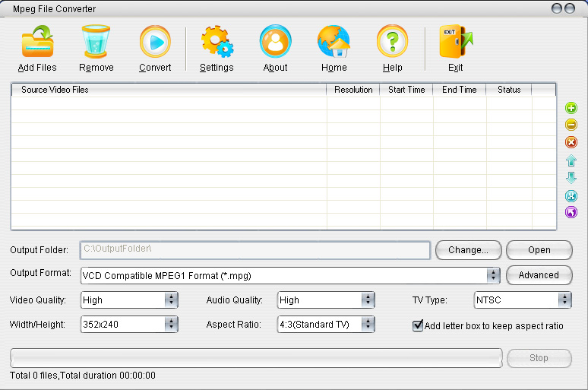Image resolution: width=588 pixels, height=390 pixels.
Task: Click the red X clear icon
Action: [571, 142]
